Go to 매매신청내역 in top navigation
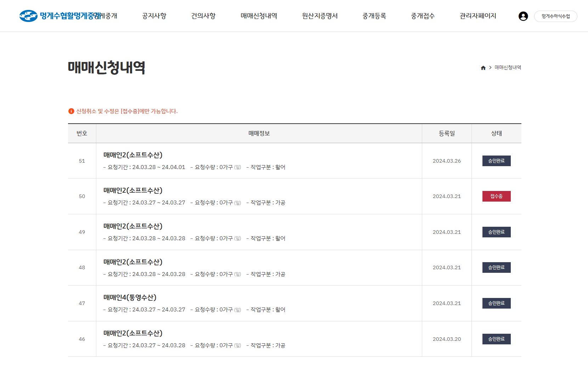This screenshot has width=588, height=372. (x=259, y=16)
